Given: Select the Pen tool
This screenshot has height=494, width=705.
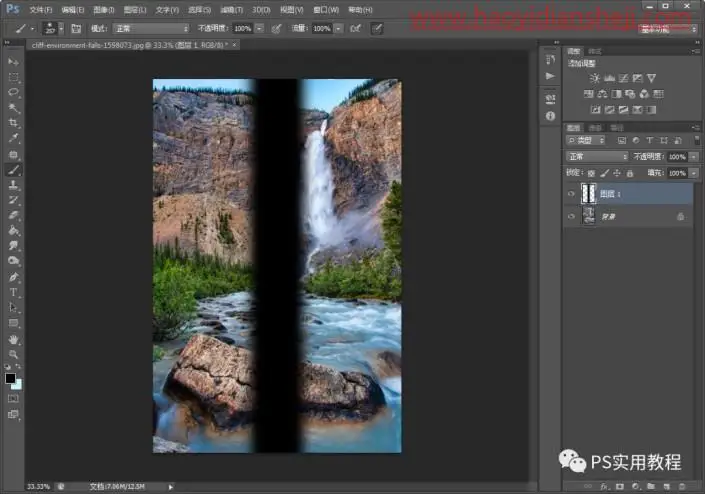Looking at the screenshot, I should [13, 277].
